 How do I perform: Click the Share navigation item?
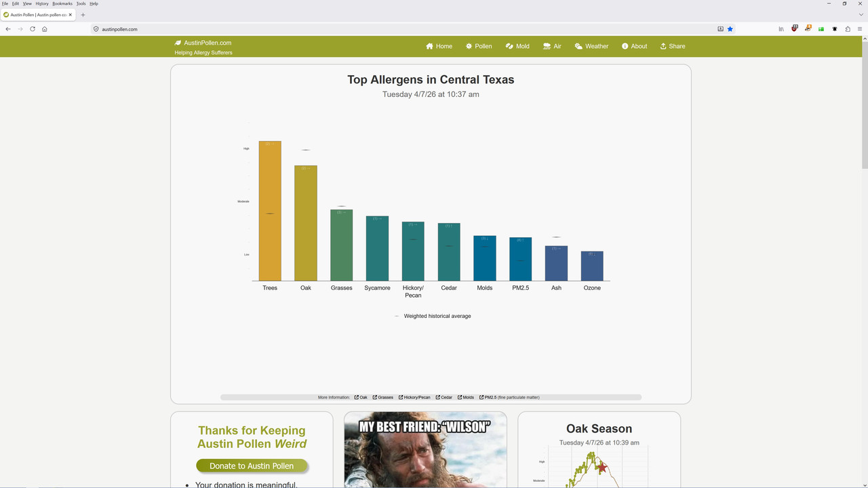tap(673, 46)
